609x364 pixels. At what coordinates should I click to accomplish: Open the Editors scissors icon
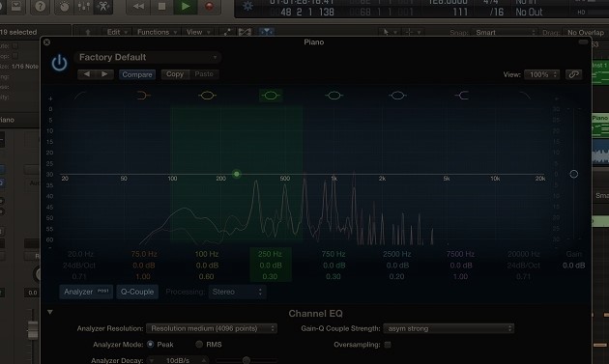103,6
